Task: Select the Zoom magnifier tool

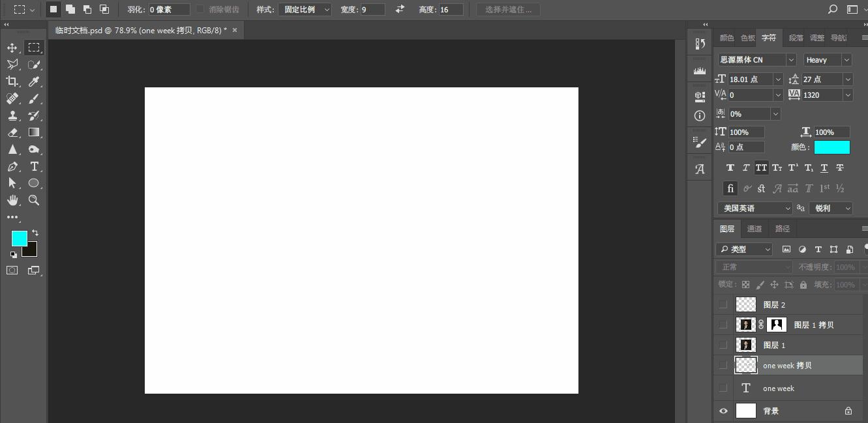Action: [34, 200]
